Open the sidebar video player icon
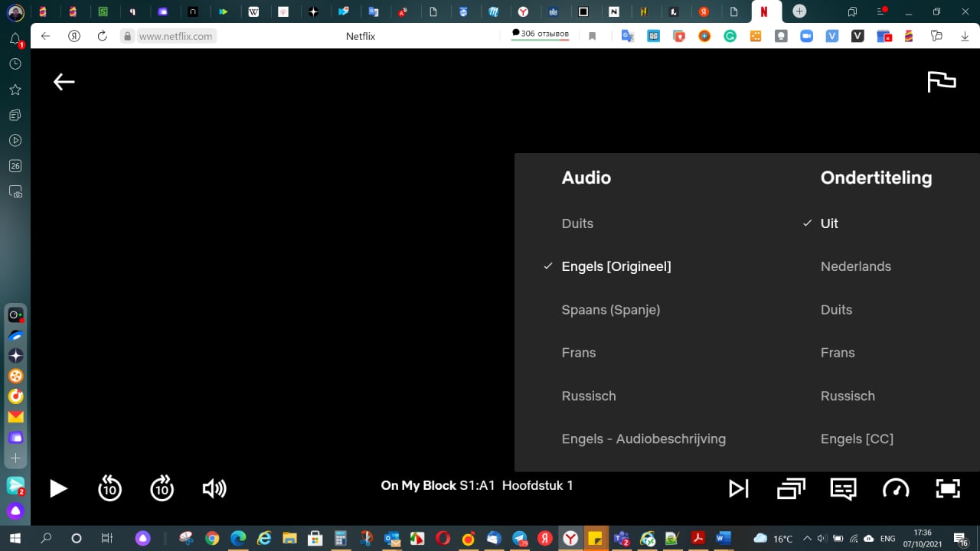This screenshot has height=551, width=980. tap(15, 141)
